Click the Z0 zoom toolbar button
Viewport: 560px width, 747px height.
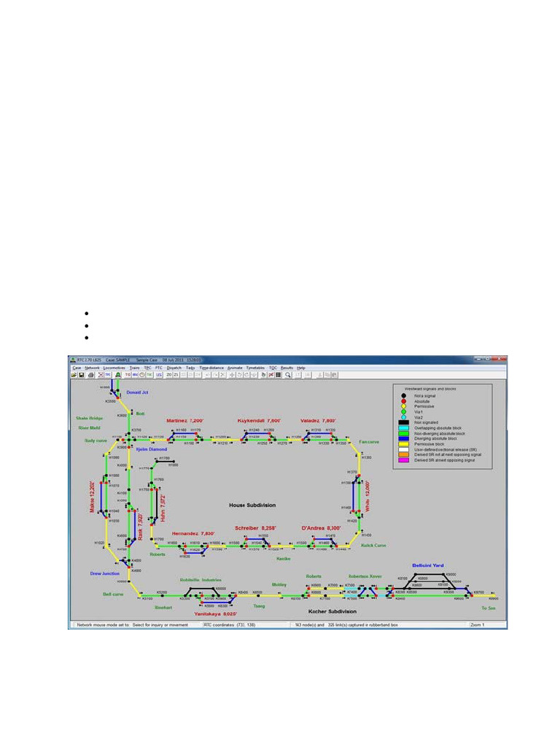(168, 375)
